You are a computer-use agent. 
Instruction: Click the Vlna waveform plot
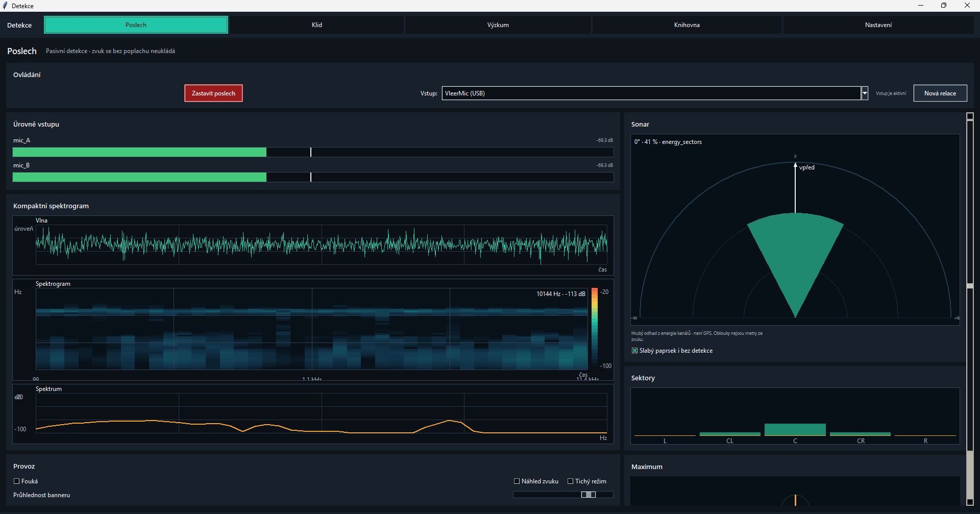(322, 244)
